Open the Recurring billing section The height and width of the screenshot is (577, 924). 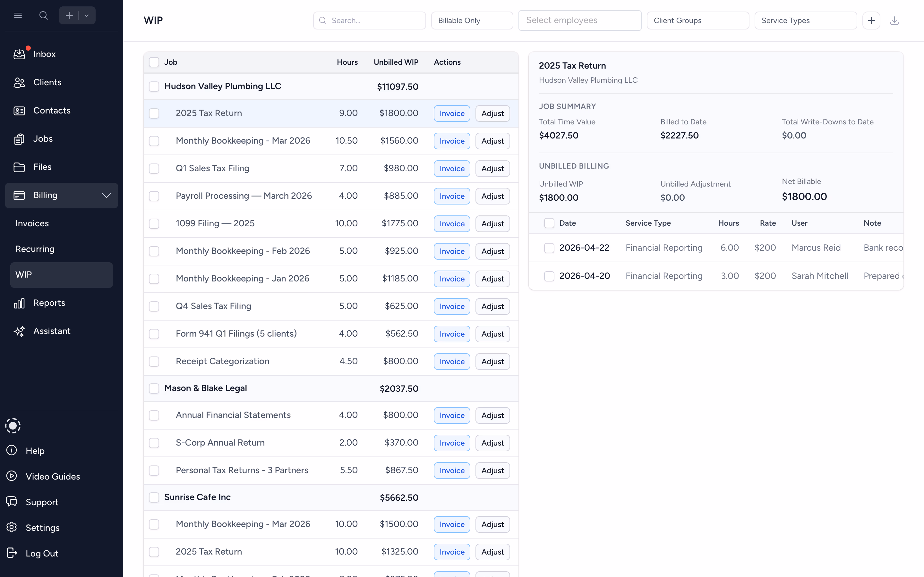(35, 249)
